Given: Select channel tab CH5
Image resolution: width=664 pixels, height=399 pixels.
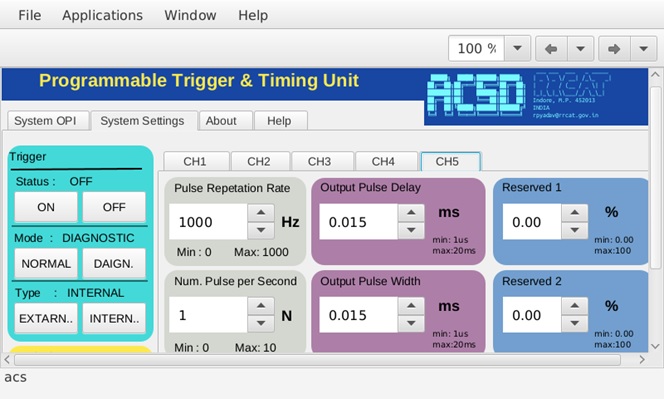Looking at the screenshot, I should point(450,161).
